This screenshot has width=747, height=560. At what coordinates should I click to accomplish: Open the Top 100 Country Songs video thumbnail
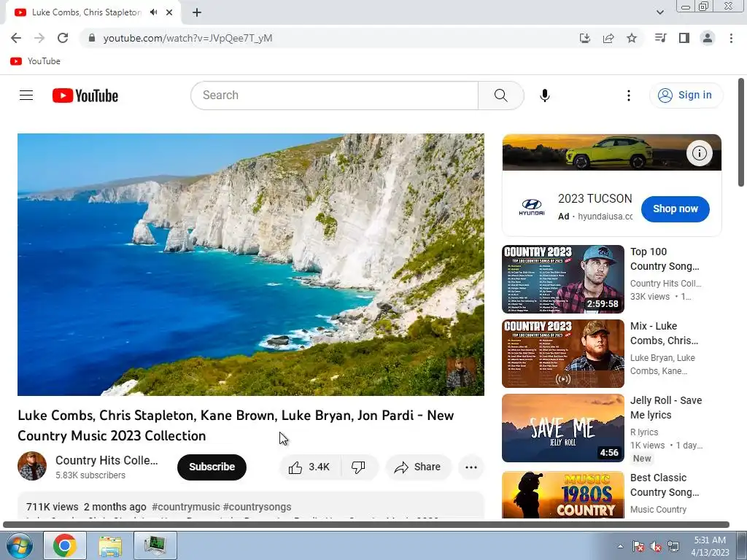(x=562, y=279)
